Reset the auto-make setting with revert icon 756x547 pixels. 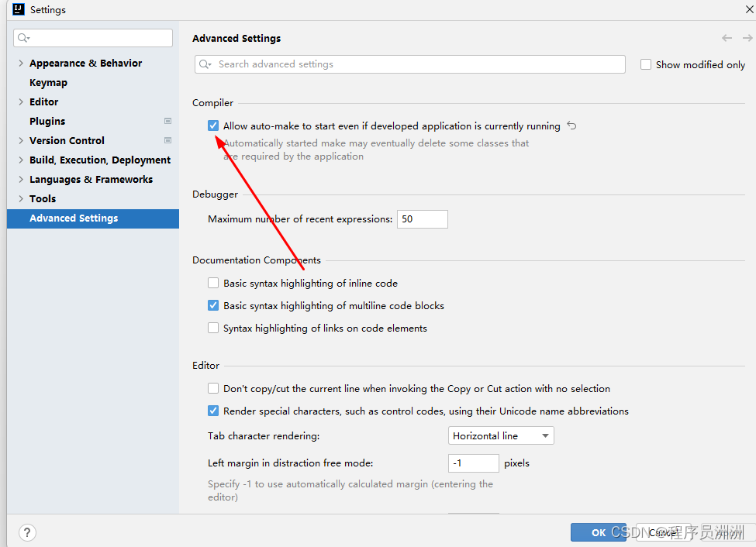tap(572, 126)
